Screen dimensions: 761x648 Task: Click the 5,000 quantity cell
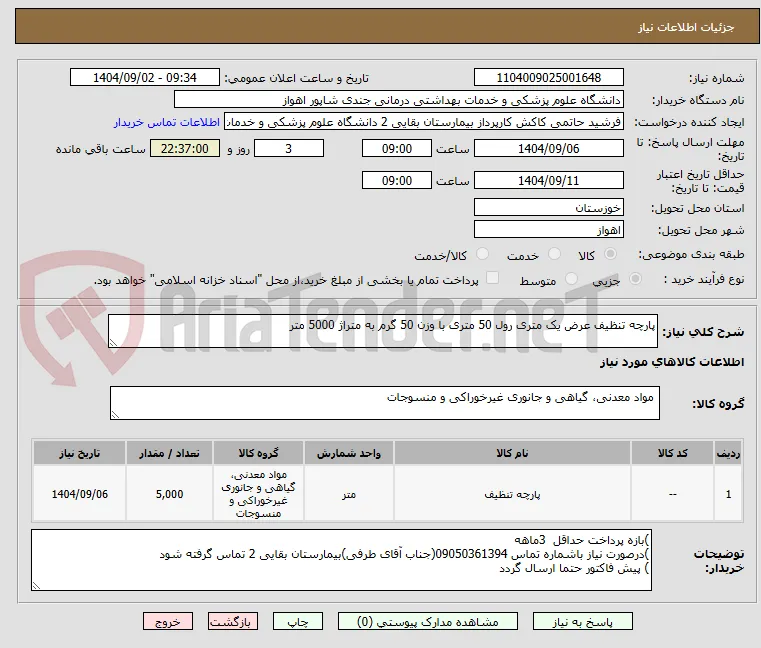[x=169, y=494]
